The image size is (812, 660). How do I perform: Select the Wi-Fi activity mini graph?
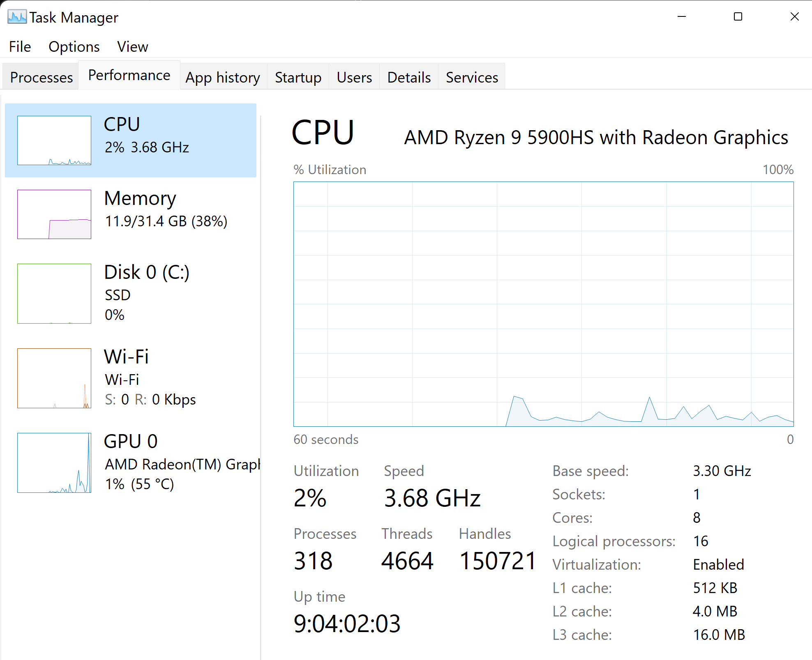54,378
